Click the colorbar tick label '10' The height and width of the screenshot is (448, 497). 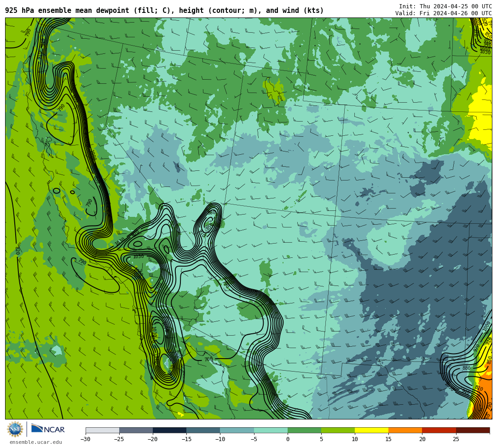pos(355,439)
